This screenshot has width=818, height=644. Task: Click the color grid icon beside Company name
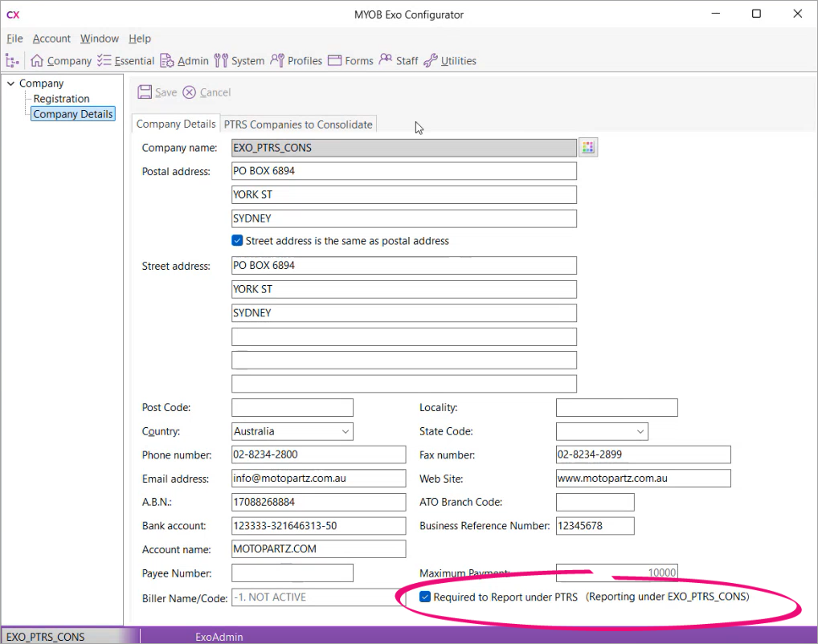click(588, 148)
